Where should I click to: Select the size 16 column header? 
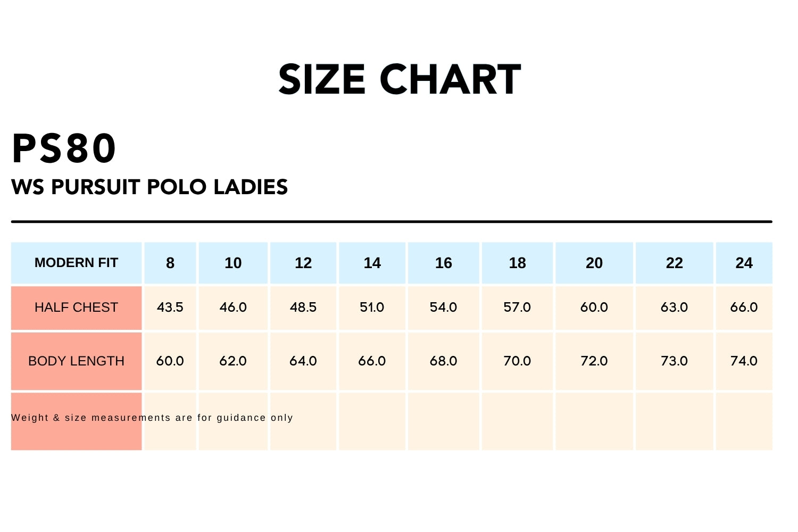click(443, 263)
